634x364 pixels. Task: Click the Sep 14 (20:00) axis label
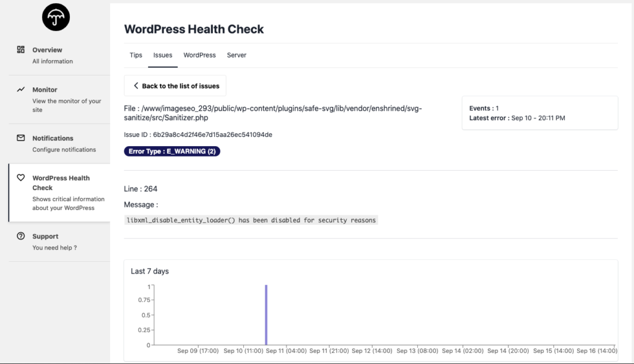point(508,350)
